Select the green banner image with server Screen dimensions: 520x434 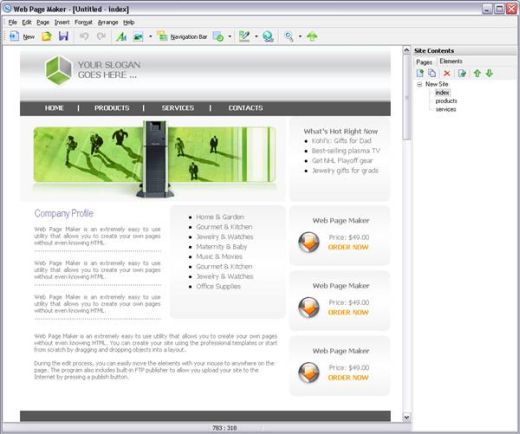[155, 159]
